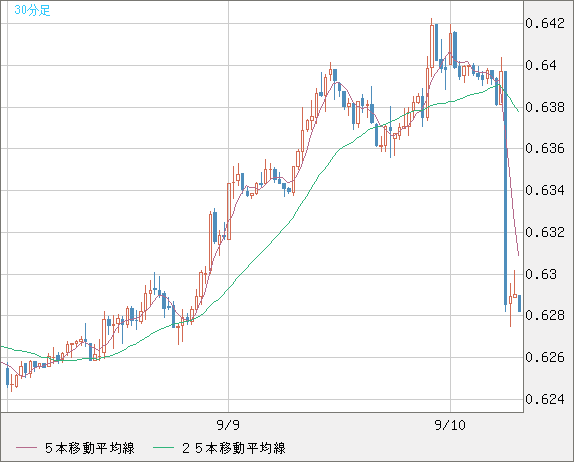The height and width of the screenshot is (462, 574).
Task: Click the last blue candlestick near 0.628
Action: (x=519, y=303)
